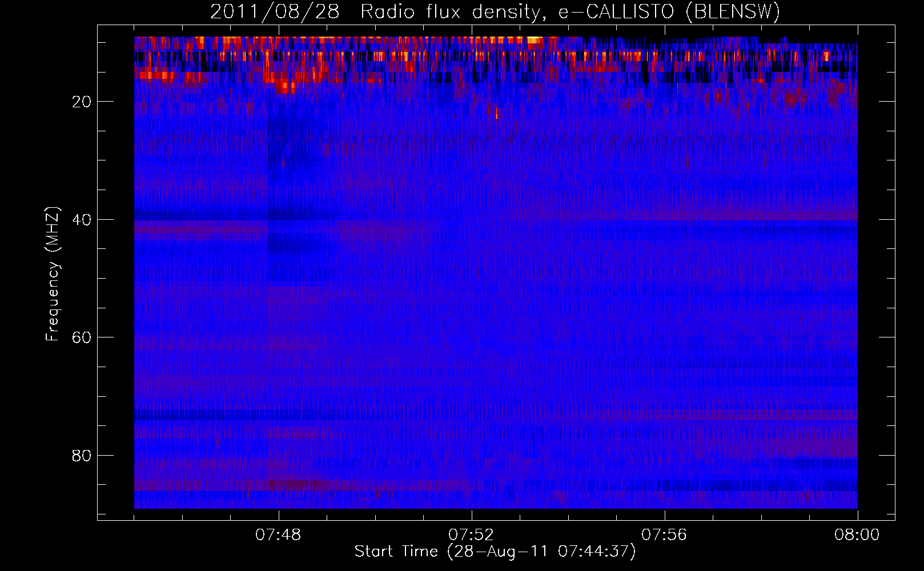Click the frequency tick label 40
This screenshot has width=924, height=571.
point(82,219)
